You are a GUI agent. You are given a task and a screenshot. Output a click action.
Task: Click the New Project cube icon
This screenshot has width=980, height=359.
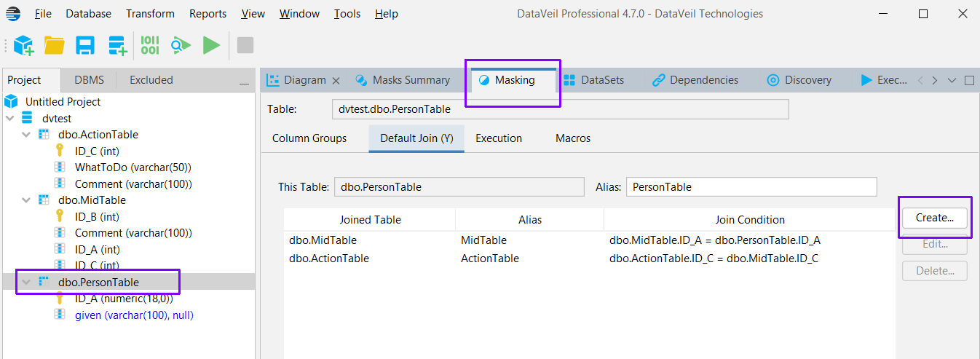tap(23, 46)
